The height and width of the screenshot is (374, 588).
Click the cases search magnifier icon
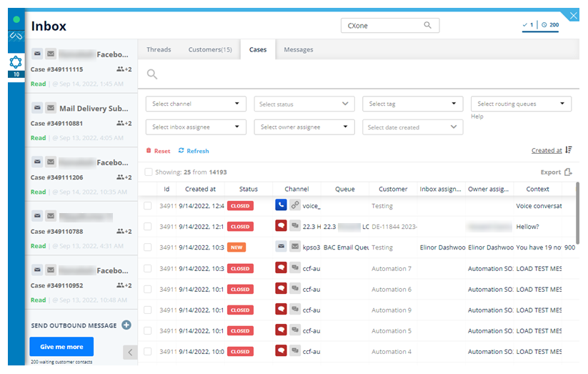point(152,74)
